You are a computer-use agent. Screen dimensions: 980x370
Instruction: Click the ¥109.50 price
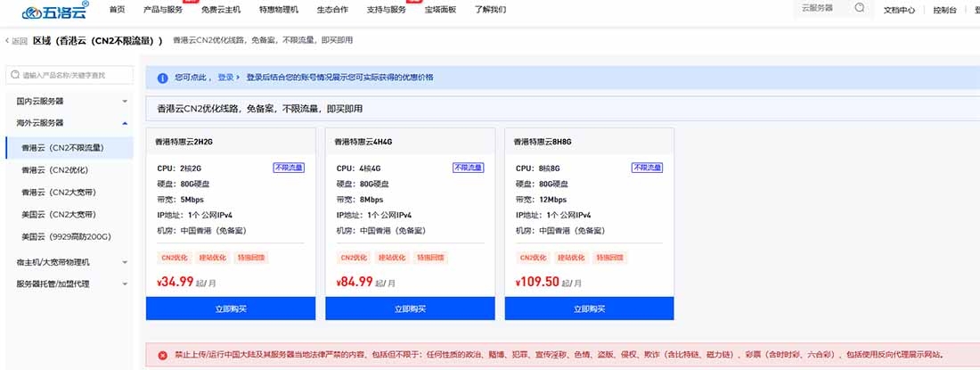pyautogui.click(x=537, y=281)
